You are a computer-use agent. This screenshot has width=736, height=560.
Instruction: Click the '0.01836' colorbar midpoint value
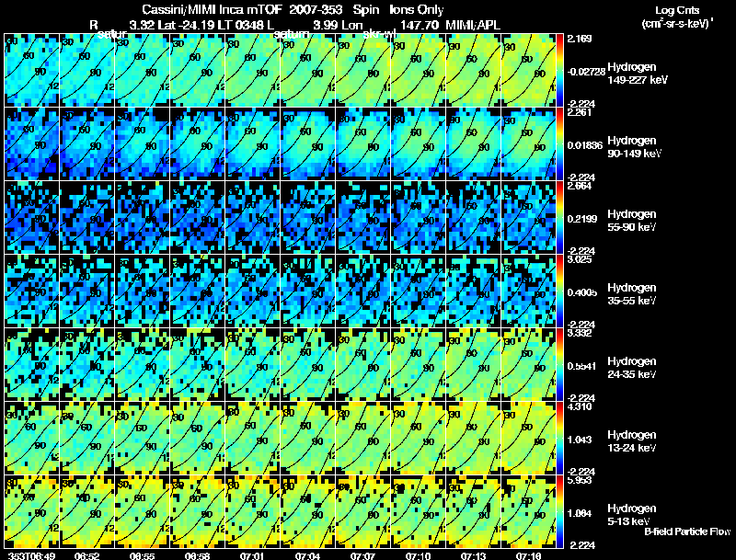coord(584,145)
